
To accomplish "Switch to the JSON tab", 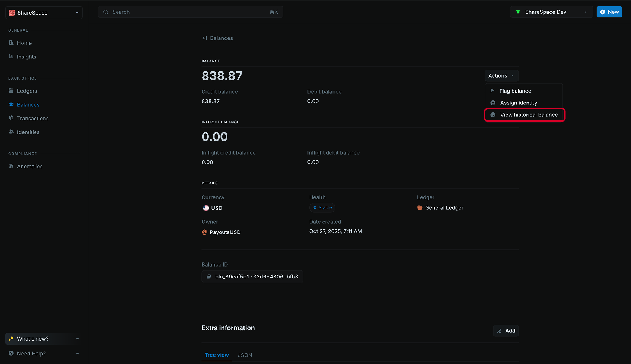I will (x=245, y=355).
